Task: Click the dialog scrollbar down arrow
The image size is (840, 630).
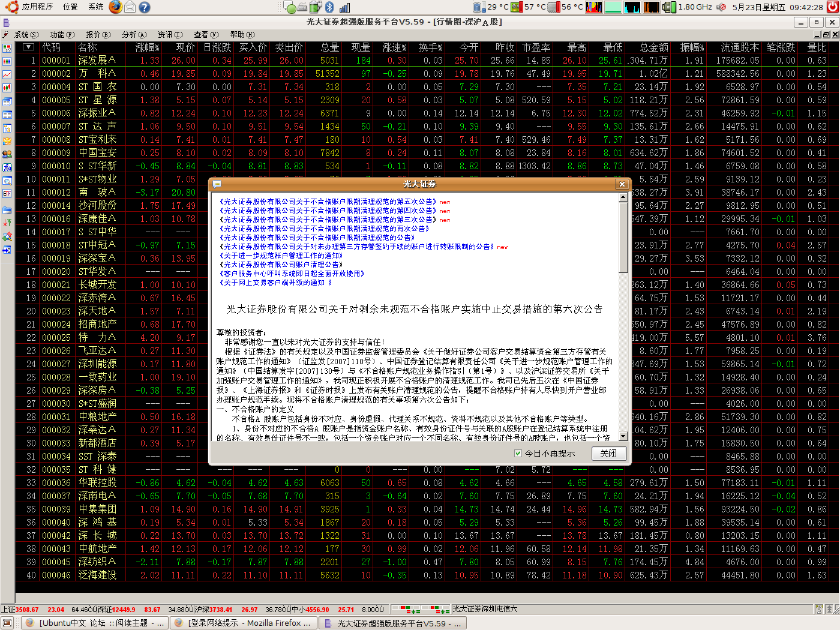Action: 623,437
